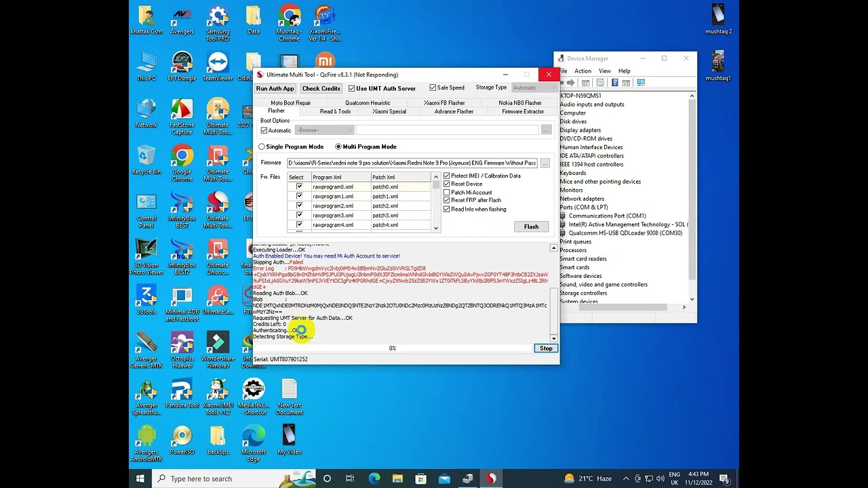The width and height of the screenshot is (868, 488).
Task: Open FastStone Capture shortcut
Action: click(182, 117)
